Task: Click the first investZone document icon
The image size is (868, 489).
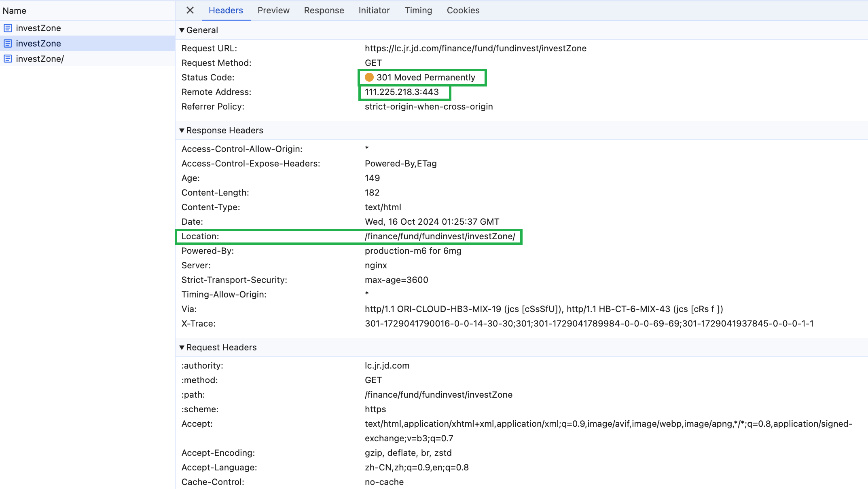Action: [8, 28]
